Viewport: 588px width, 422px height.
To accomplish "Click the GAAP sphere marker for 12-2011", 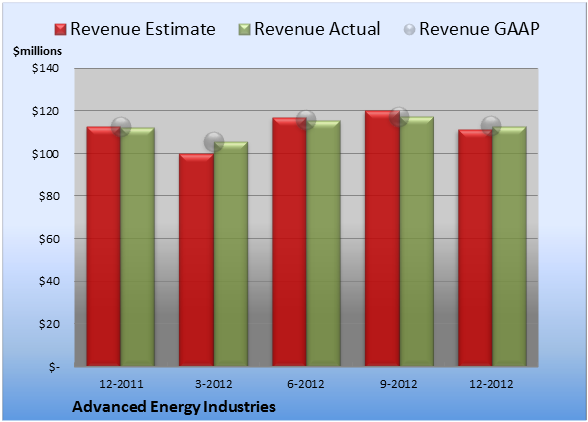I will pos(121,127).
